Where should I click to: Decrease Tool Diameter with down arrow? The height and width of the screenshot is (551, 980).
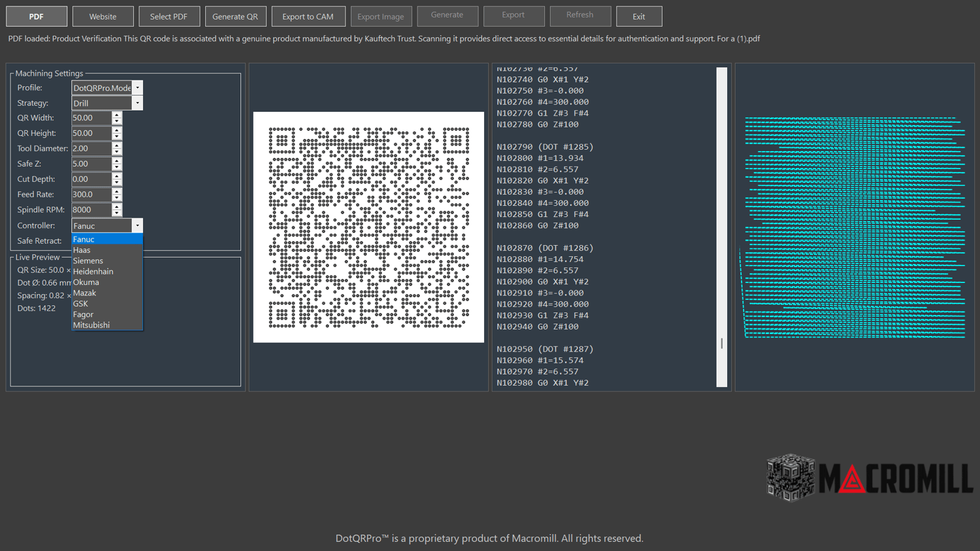tap(117, 152)
